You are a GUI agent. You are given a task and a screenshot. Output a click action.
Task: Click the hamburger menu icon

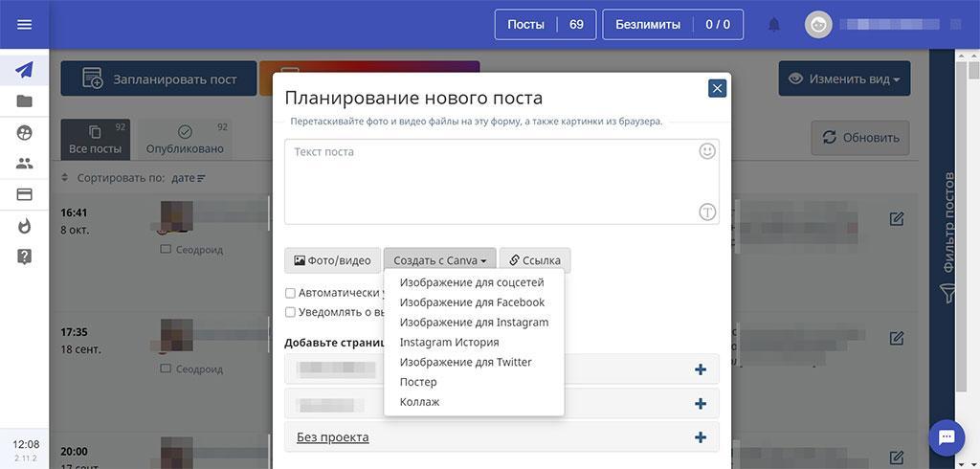coord(24,25)
